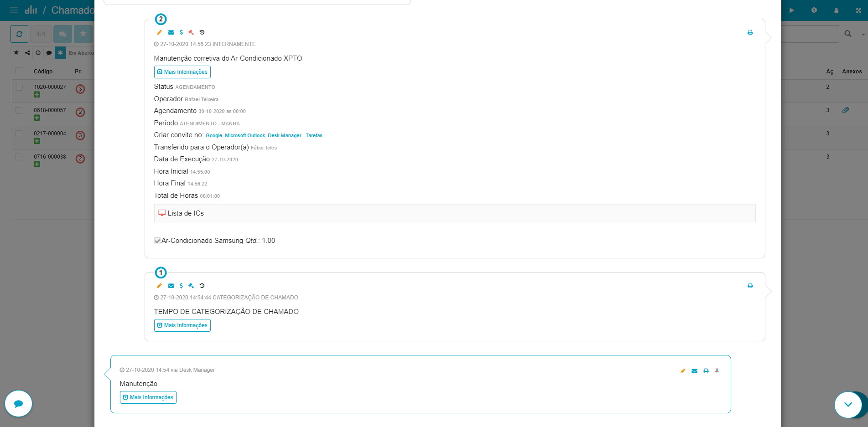
Task: Click the blue gavel icon in action 1
Action: [191, 286]
